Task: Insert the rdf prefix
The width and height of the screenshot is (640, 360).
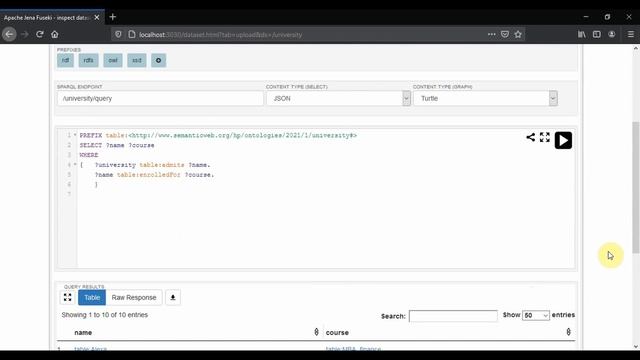Action: pos(65,60)
